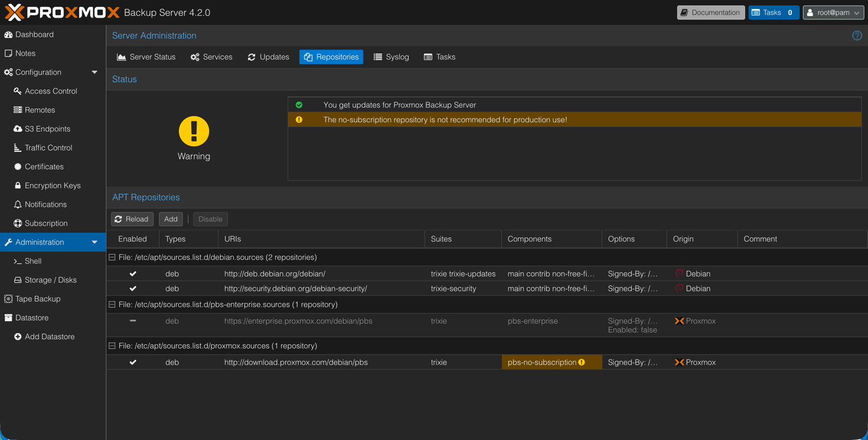Click the Certificates badge icon
The image size is (868, 440).
point(18,167)
